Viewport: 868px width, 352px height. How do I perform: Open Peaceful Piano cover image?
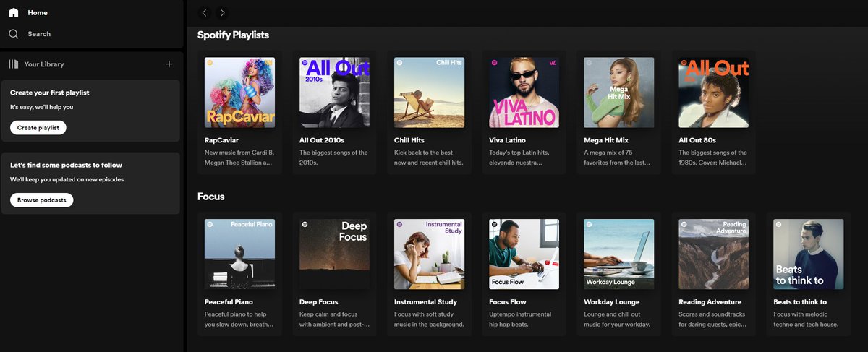(240, 254)
